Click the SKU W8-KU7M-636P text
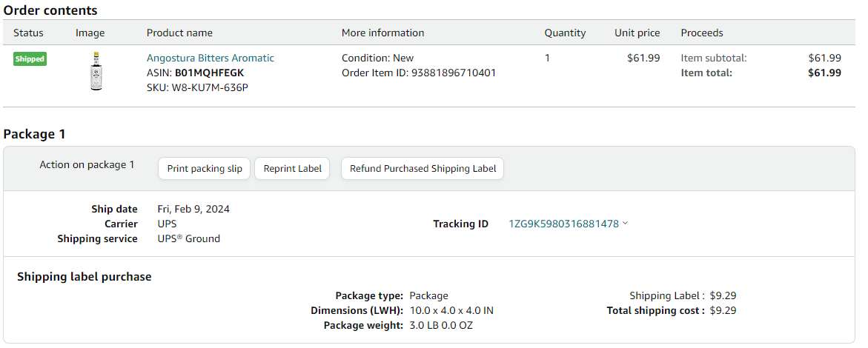 209,87
